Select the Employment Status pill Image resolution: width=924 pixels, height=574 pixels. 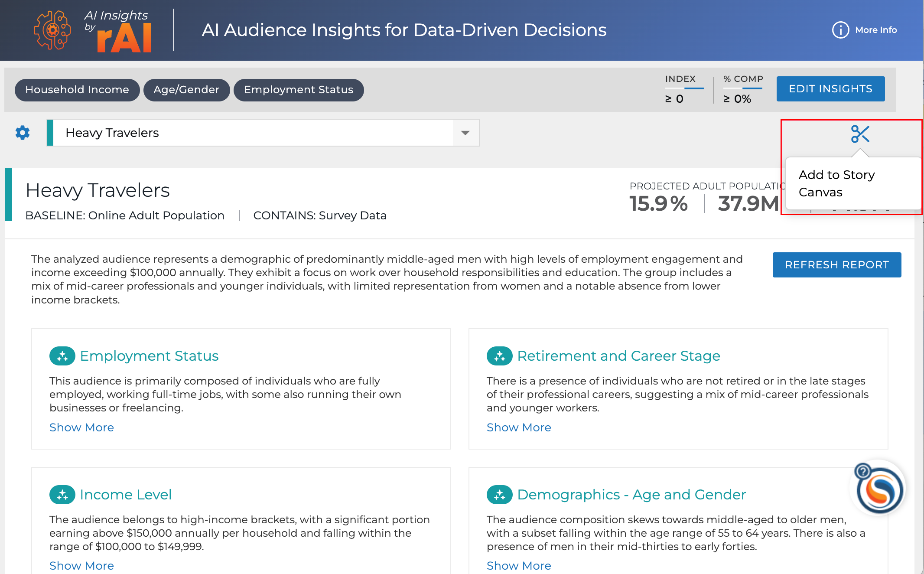point(299,90)
